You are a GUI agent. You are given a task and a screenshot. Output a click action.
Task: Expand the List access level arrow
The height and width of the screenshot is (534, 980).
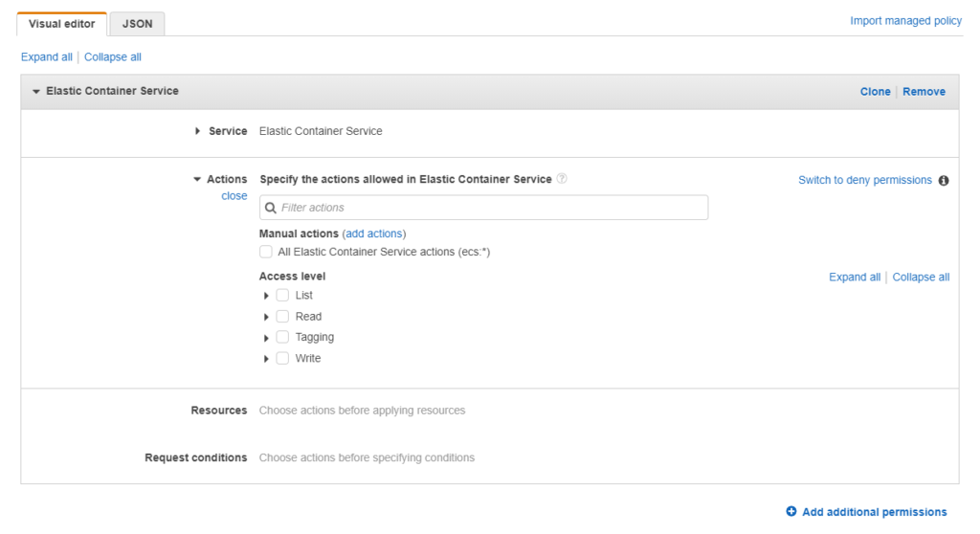click(x=267, y=296)
